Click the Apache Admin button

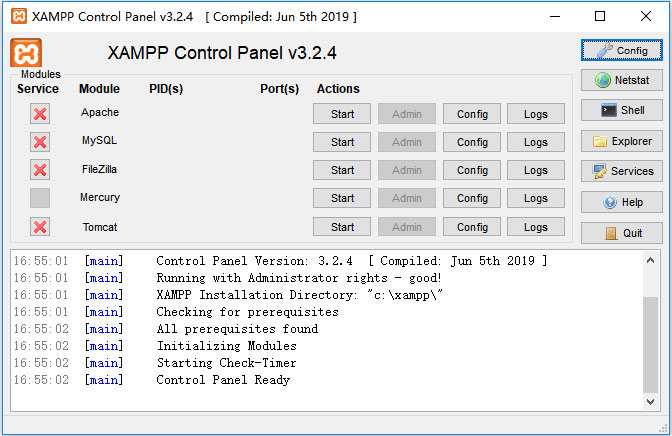(x=407, y=114)
